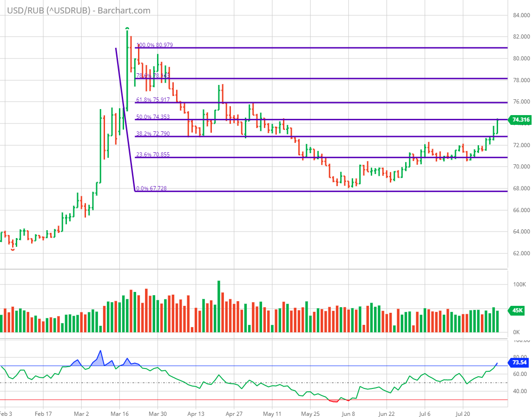
Task: Click the tallest green volume bar in April
Action: [219, 306]
